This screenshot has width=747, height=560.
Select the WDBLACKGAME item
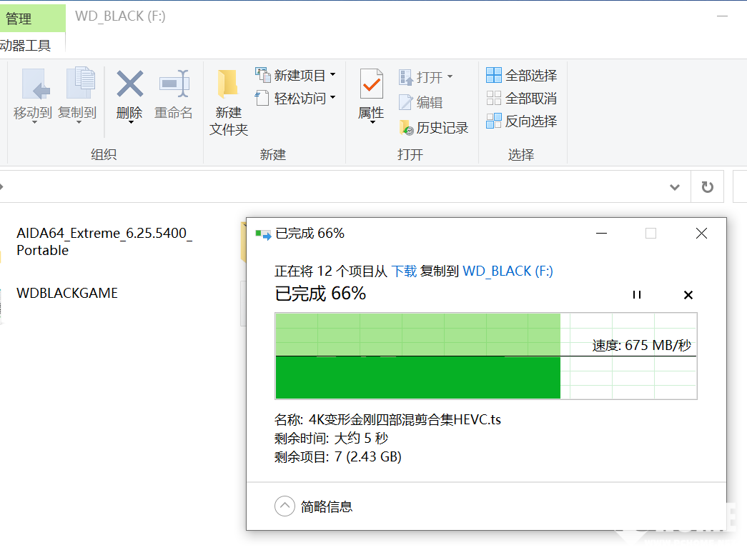point(67,293)
